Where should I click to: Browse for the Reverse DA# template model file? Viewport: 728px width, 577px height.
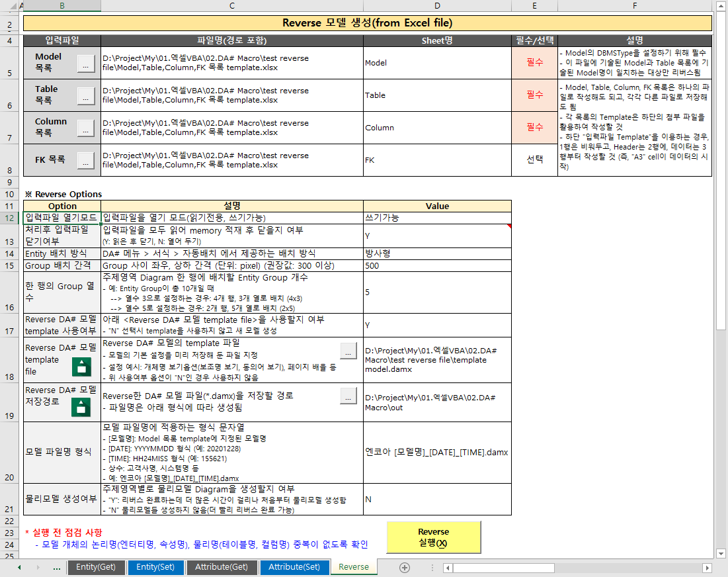348,351
